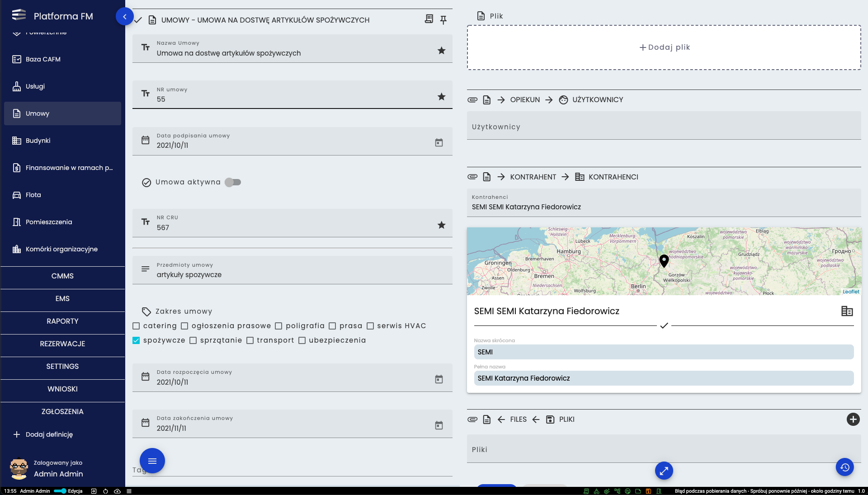Select Umowy in sidebar
The image size is (868, 495).
[62, 113]
